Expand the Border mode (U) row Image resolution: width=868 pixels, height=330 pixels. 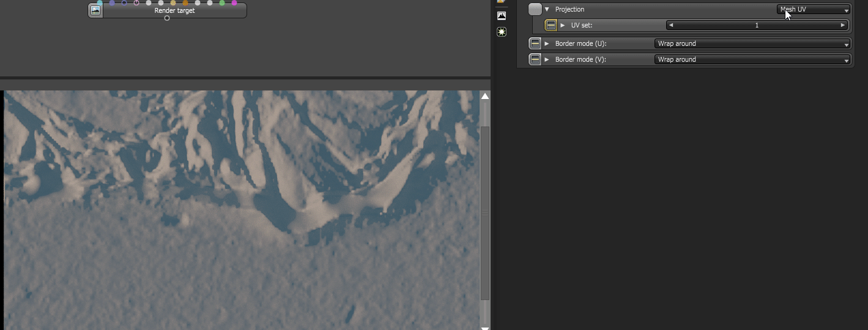tap(547, 43)
